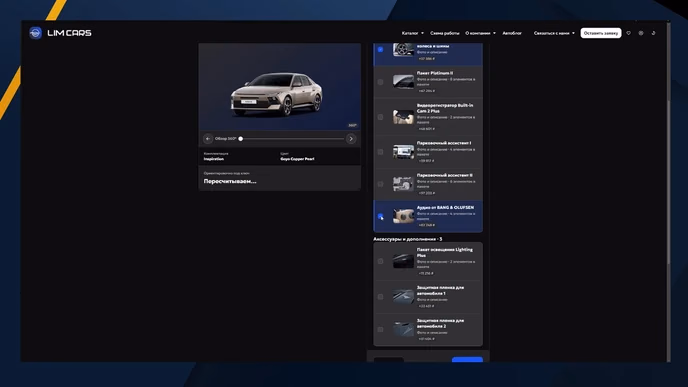This screenshot has height=387, width=688.
Task: Click the Inspiration trim value
Action: point(214,159)
